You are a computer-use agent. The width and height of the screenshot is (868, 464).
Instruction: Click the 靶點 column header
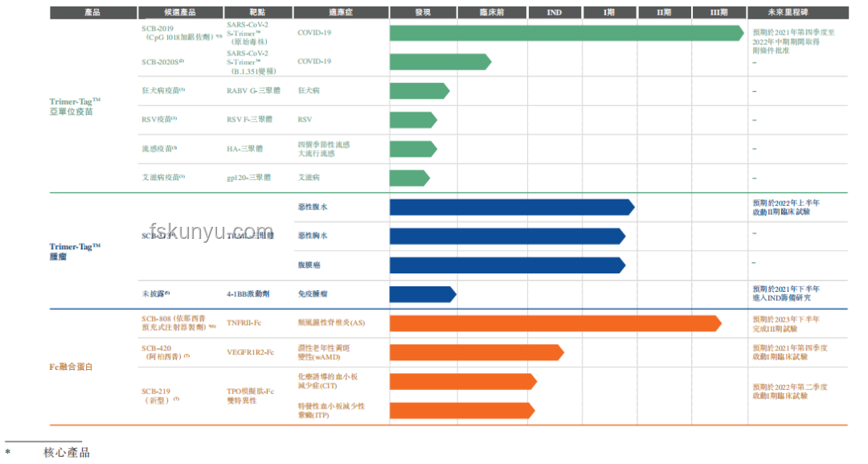pyautogui.click(x=258, y=12)
